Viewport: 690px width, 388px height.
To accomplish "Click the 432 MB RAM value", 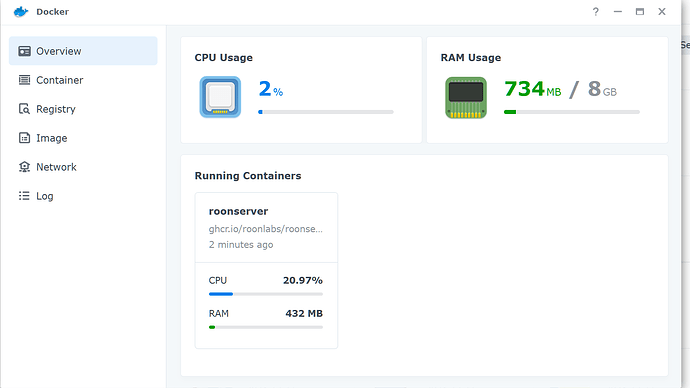I will (304, 314).
